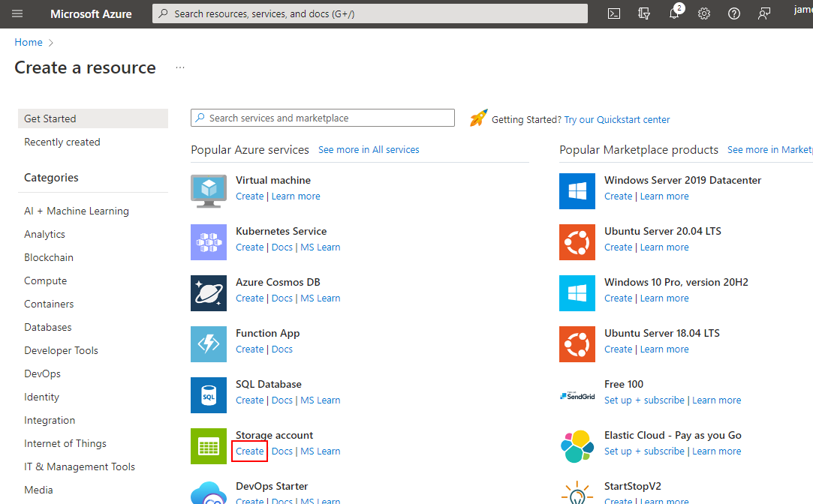813x504 pixels.
Task: Focus the Search resources, services, and docs box
Action: click(370, 13)
